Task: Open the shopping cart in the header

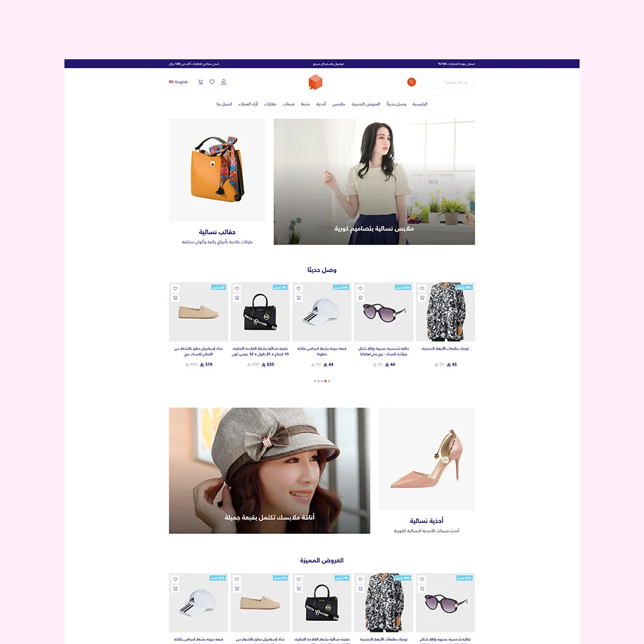Action: (x=200, y=82)
